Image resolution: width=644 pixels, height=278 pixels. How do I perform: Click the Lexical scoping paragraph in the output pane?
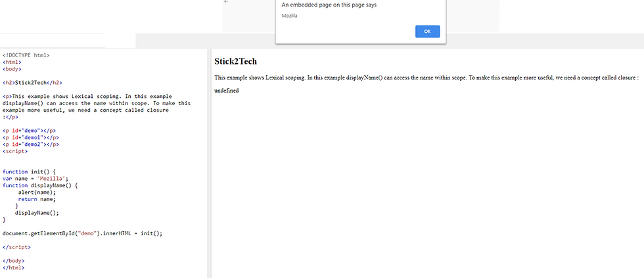coord(426,78)
